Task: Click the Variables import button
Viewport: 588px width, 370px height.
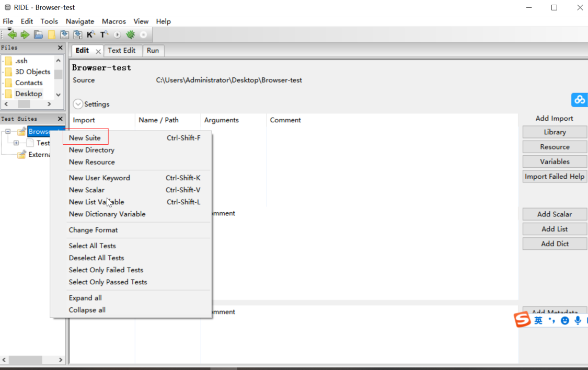Action: tap(555, 161)
